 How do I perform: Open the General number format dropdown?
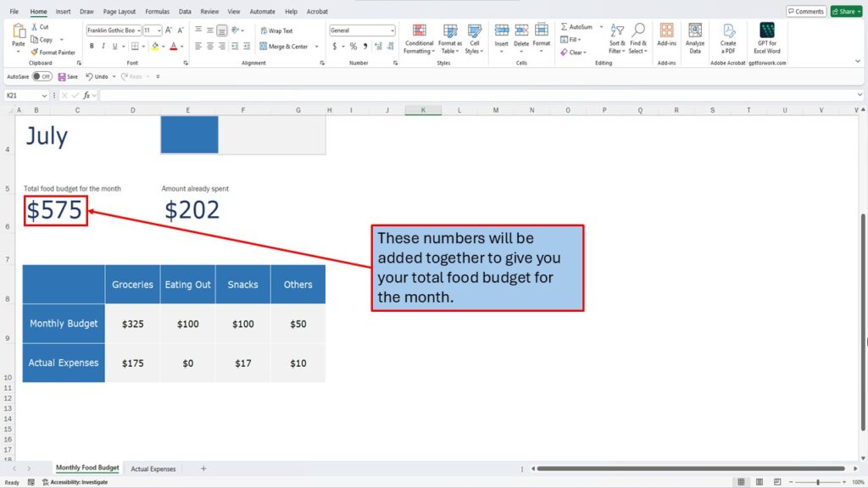(x=392, y=30)
